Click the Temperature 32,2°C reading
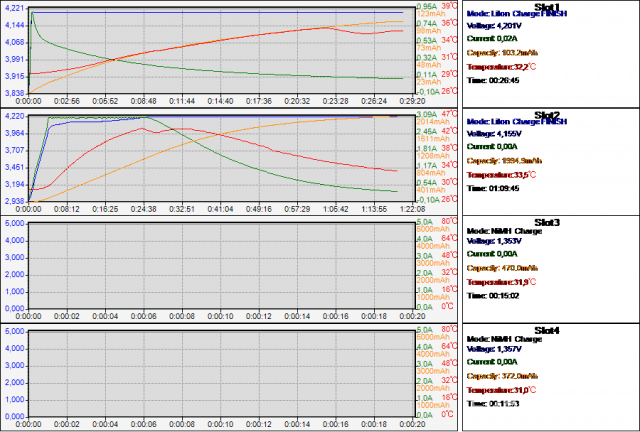The height and width of the screenshot is (432, 640). click(501, 67)
